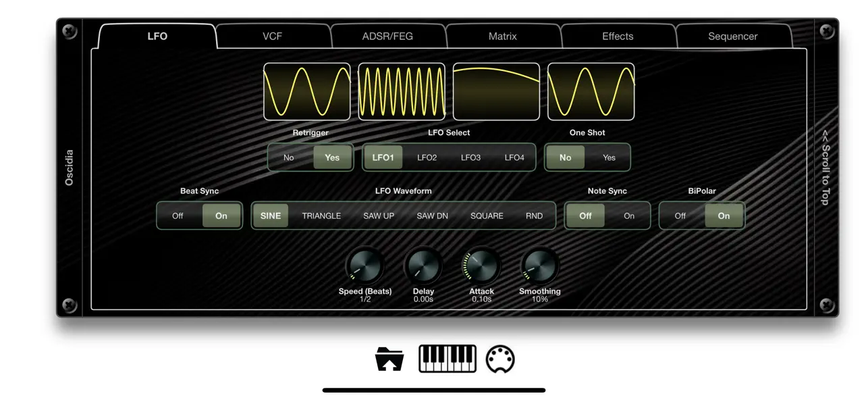
Task: Choose SQUARE waveform
Action: pyautogui.click(x=487, y=216)
